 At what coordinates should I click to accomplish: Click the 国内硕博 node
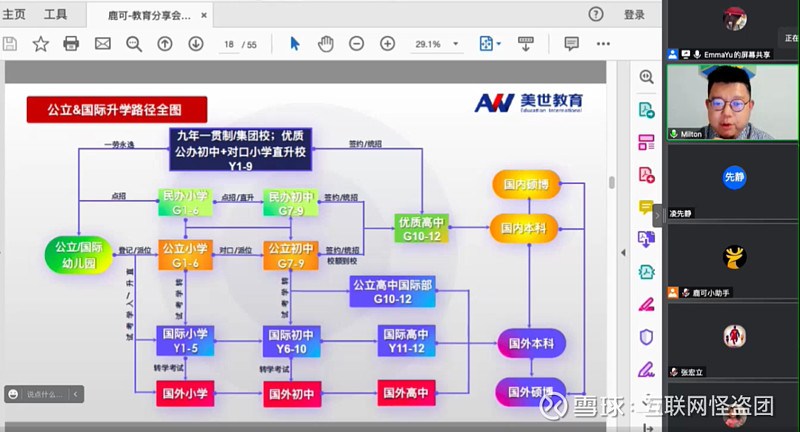point(526,185)
